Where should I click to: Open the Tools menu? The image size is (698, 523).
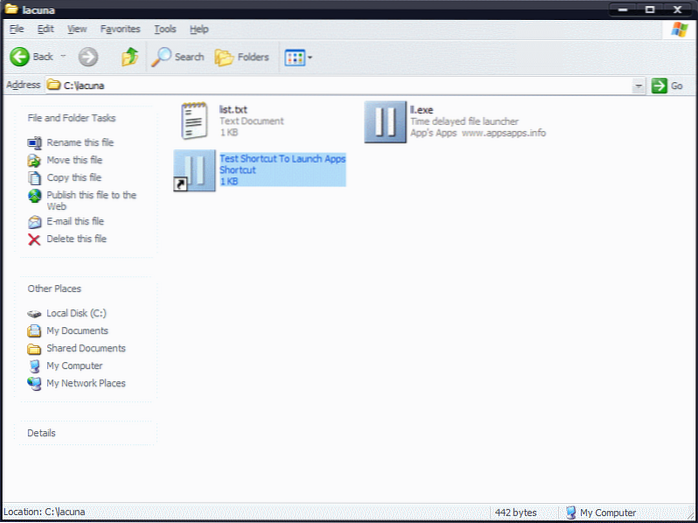tap(165, 29)
